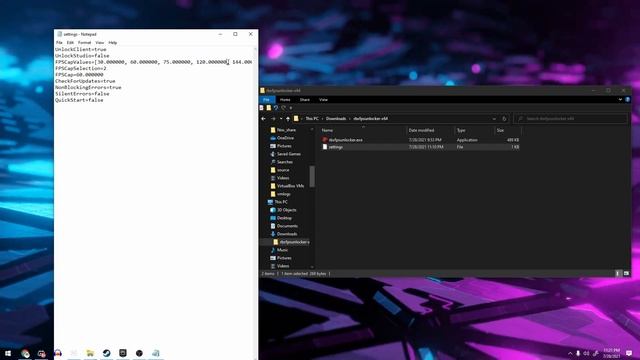The height and width of the screenshot is (360, 640).
Task: Select the settings file in Explorer
Action: click(336, 147)
